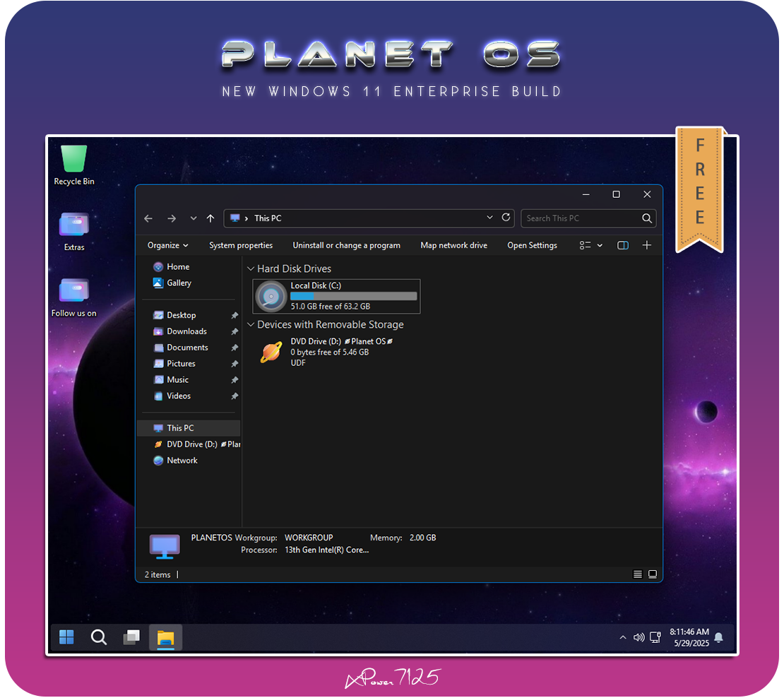Click the plus icon in toolbar
784x698 pixels.
tap(646, 245)
